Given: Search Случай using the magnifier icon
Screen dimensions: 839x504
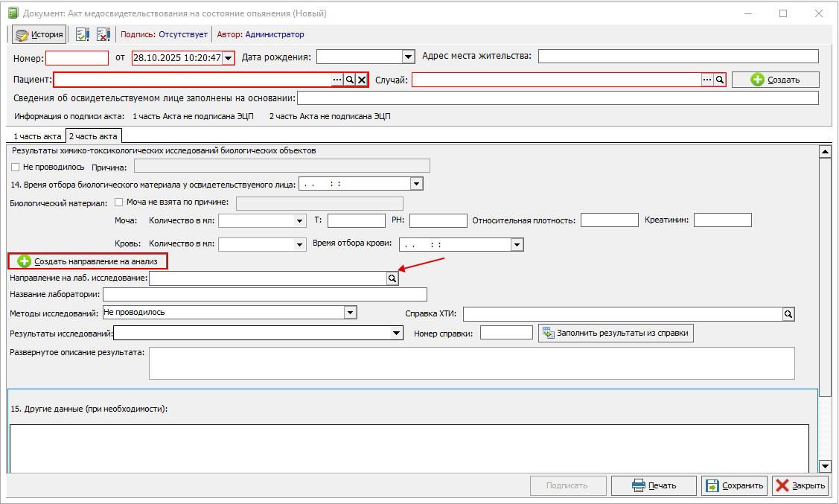Looking at the screenshot, I should pos(719,80).
